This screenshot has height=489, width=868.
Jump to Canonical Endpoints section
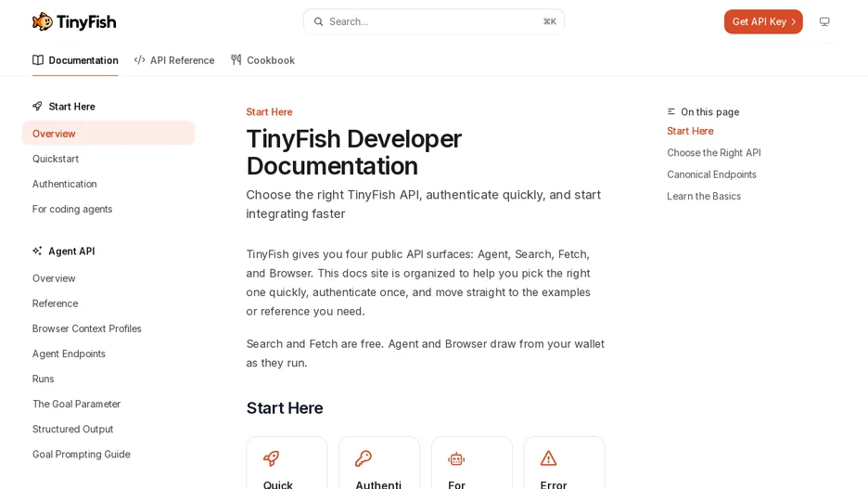711,174
